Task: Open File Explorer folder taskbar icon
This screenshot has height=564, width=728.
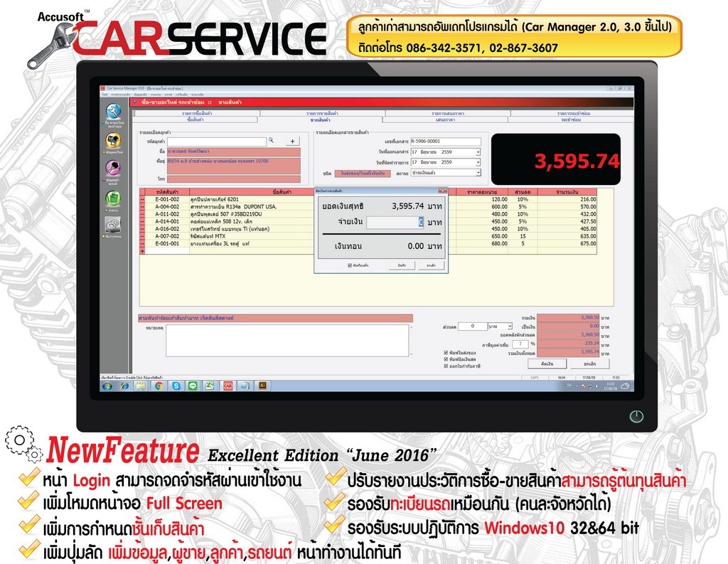Action: coord(141,386)
